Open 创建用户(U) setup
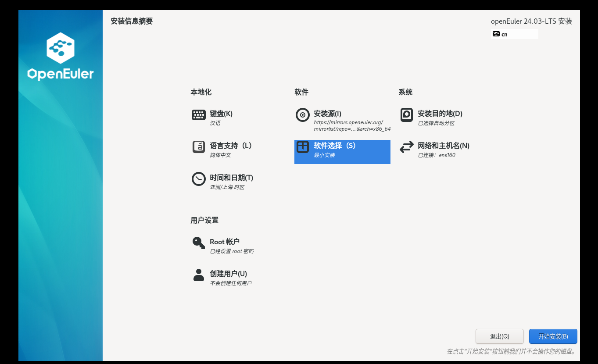This screenshot has height=364, width=598. pyautogui.click(x=228, y=274)
